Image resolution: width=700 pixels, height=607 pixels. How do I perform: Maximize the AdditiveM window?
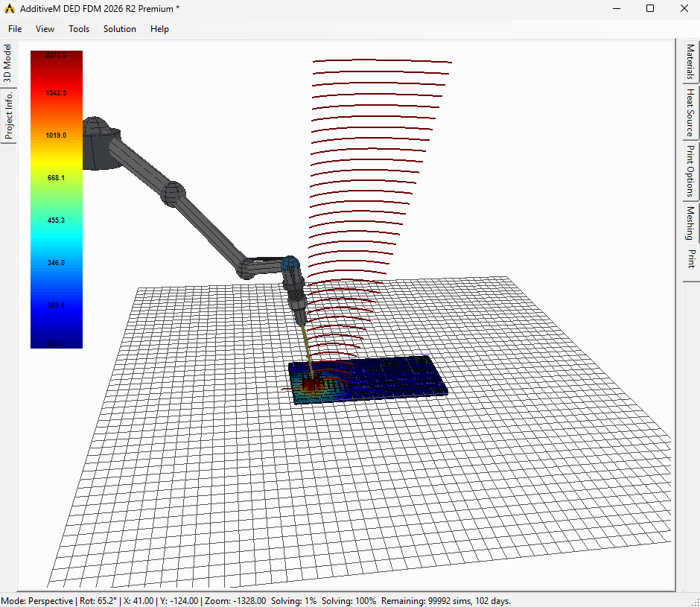point(649,8)
